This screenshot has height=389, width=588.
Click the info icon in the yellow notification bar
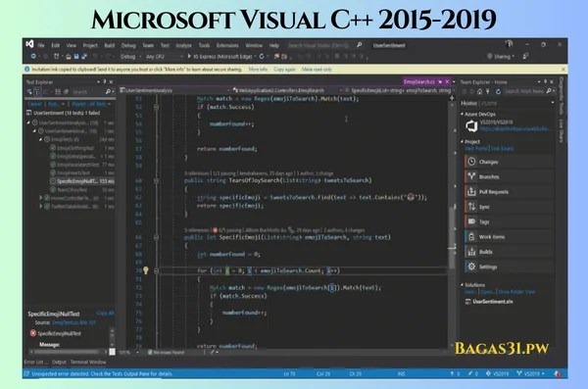[x=27, y=69]
